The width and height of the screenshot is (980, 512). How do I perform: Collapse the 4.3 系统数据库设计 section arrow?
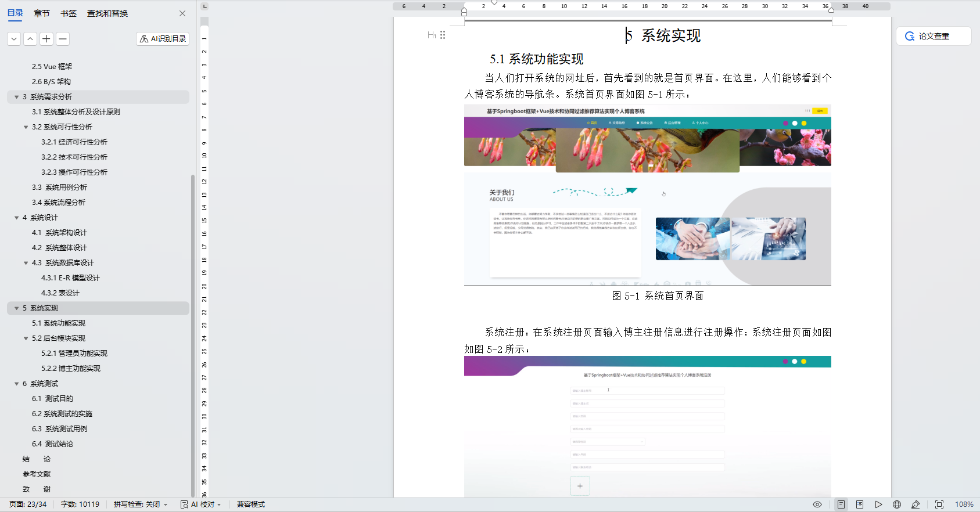26,263
